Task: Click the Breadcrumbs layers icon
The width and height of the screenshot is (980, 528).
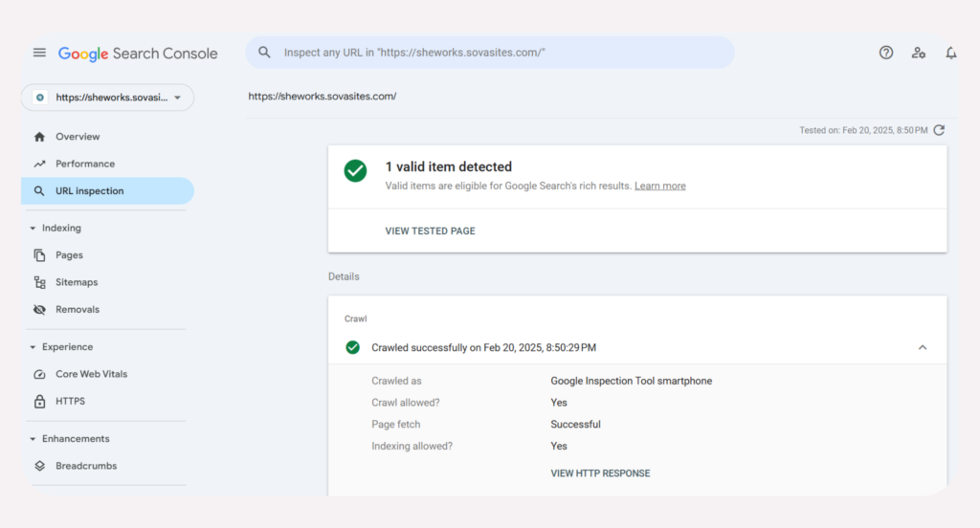Action: point(39,466)
